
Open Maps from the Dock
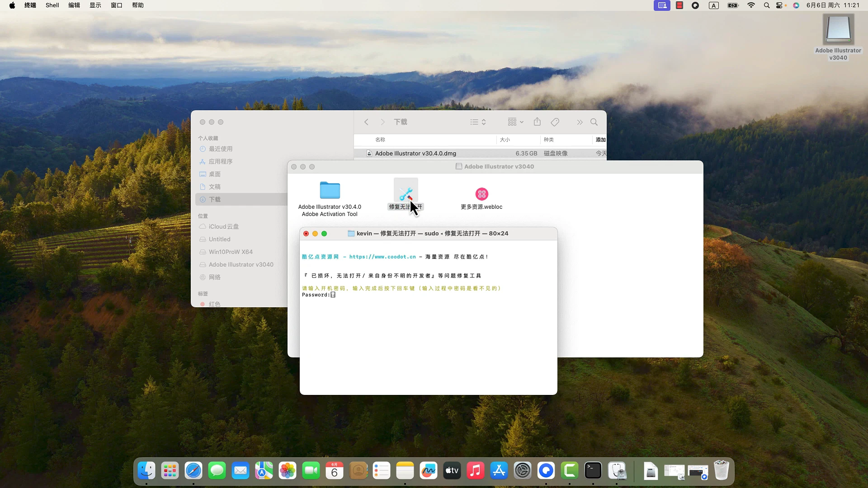(x=264, y=471)
